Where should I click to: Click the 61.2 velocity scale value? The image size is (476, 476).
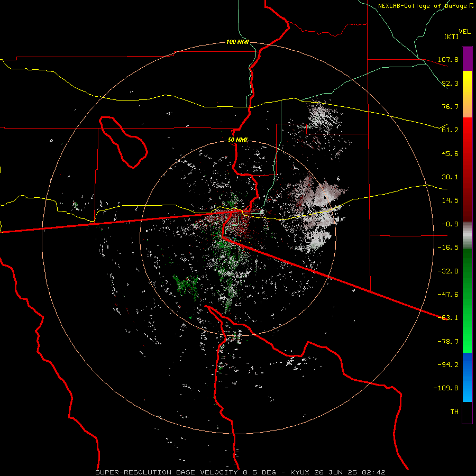pyautogui.click(x=450, y=130)
